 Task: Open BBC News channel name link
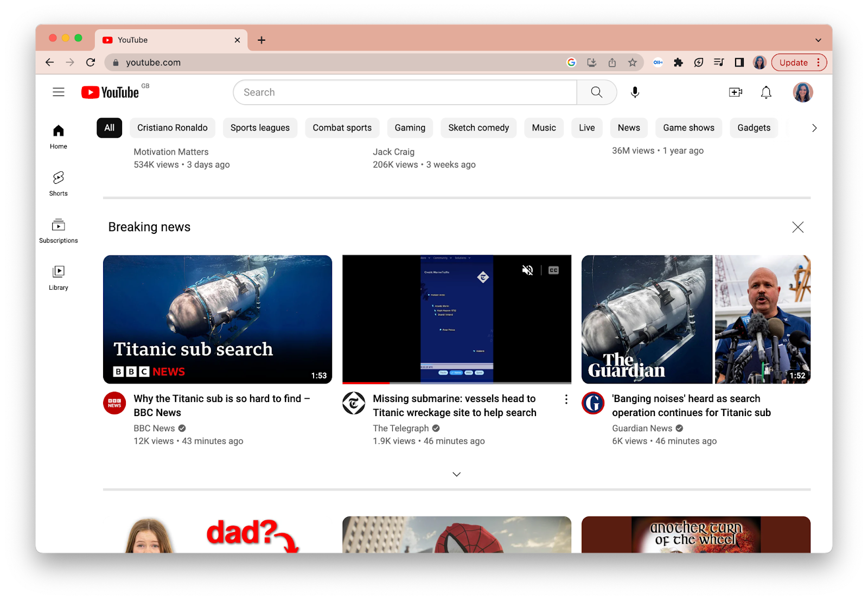click(154, 429)
